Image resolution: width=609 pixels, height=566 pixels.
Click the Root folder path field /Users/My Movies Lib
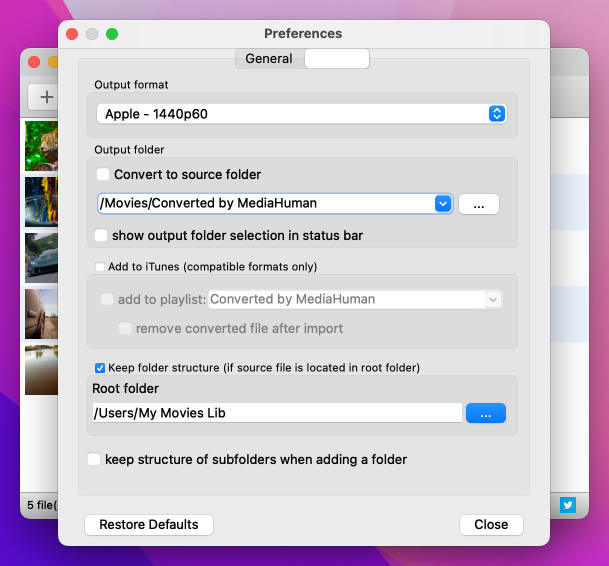[x=277, y=413]
